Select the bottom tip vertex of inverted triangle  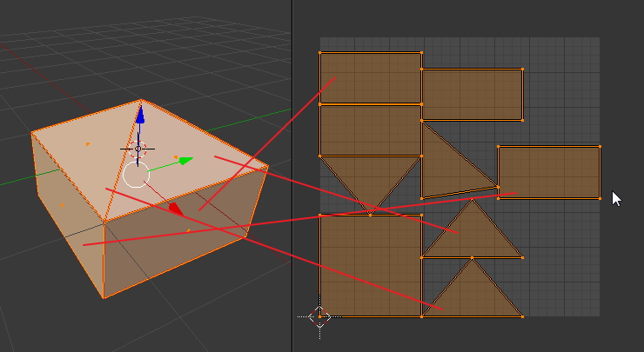pos(371,215)
